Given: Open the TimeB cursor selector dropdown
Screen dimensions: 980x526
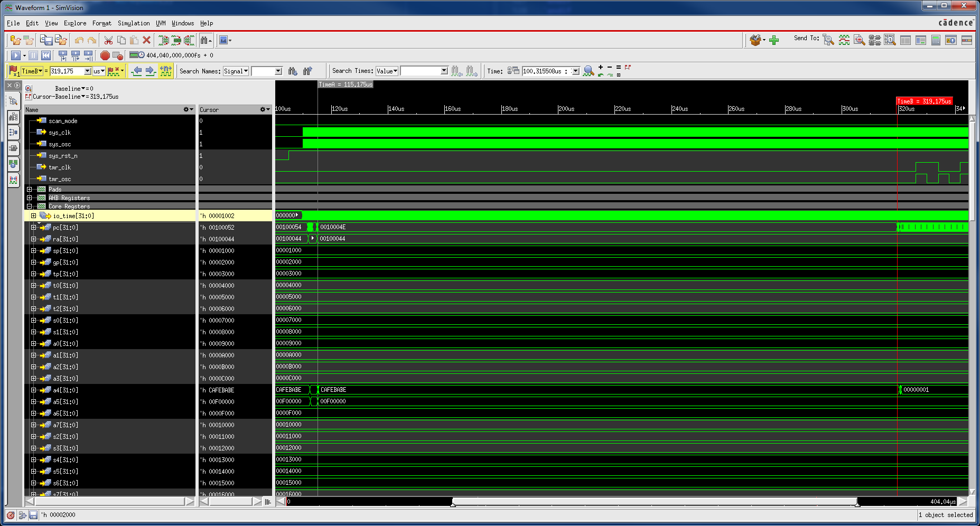Looking at the screenshot, I should pyautogui.click(x=32, y=70).
